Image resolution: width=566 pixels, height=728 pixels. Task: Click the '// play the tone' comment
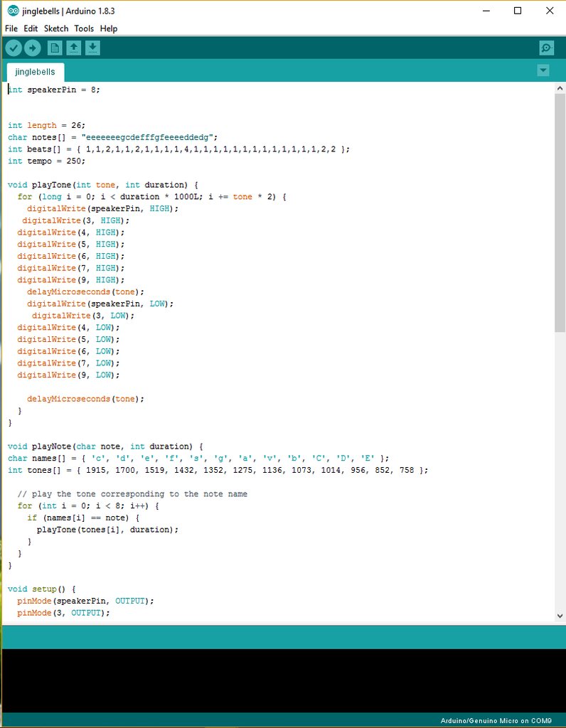pyautogui.click(x=132, y=494)
